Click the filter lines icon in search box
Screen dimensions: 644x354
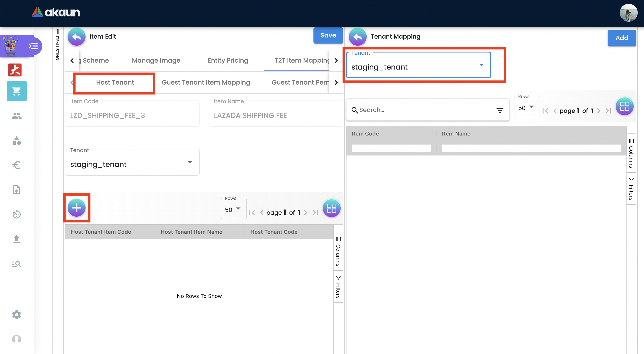tap(499, 110)
